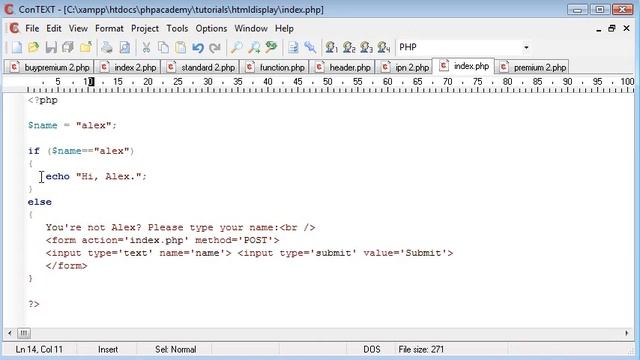This screenshot has height=360, width=640.
Task: Click the Save All icon
Action: click(68, 47)
